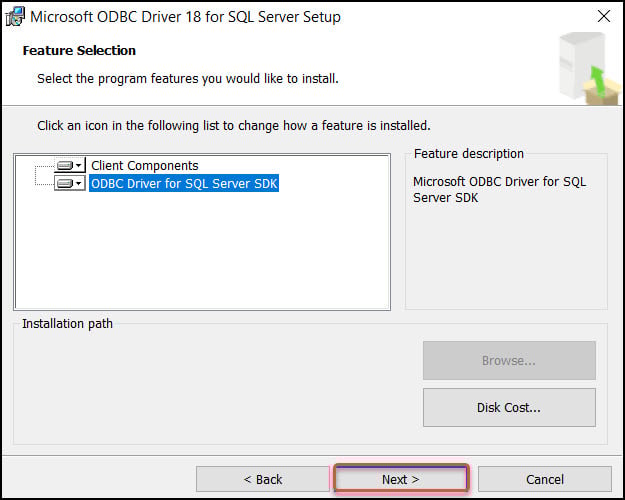625x500 pixels.
Task: Click the greyed-out Browse... button
Action: point(509,360)
